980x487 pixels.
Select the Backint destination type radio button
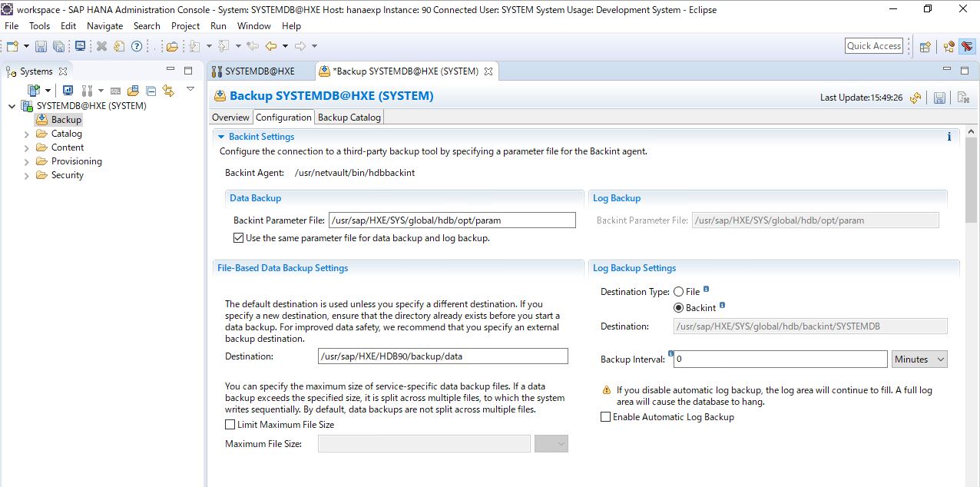(x=678, y=308)
